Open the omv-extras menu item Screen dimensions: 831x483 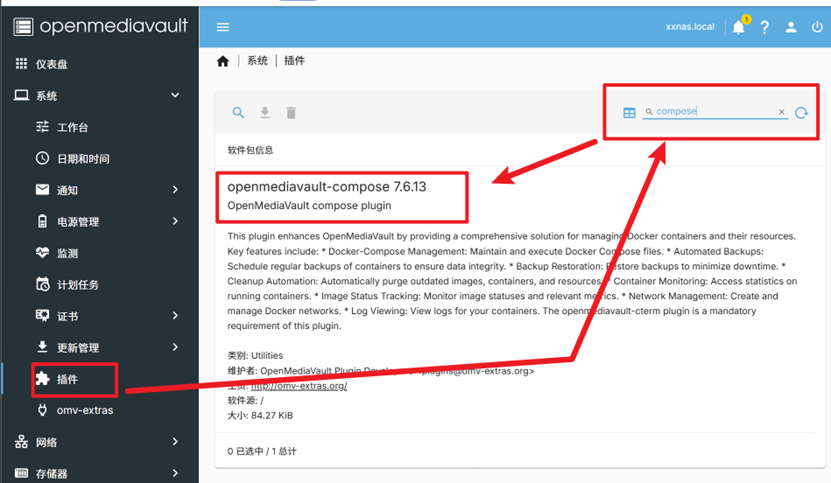(x=84, y=410)
